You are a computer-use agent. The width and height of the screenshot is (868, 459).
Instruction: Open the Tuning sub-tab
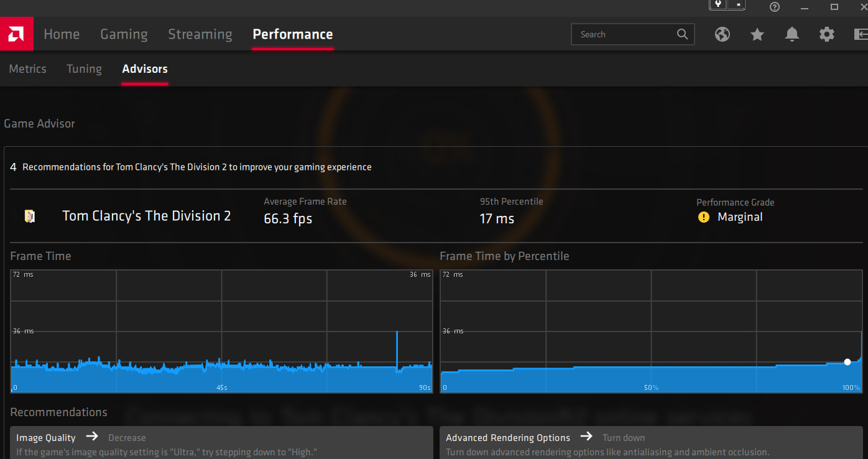pyautogui.click(x=85, y=69)
